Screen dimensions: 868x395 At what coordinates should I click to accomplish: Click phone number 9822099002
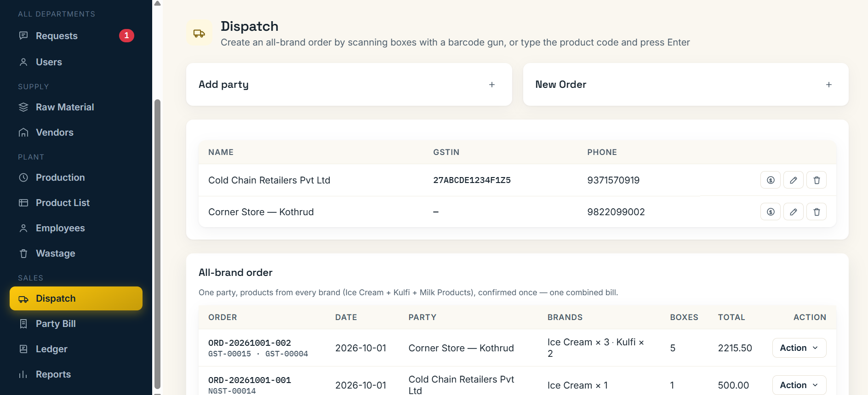point(616,212)
